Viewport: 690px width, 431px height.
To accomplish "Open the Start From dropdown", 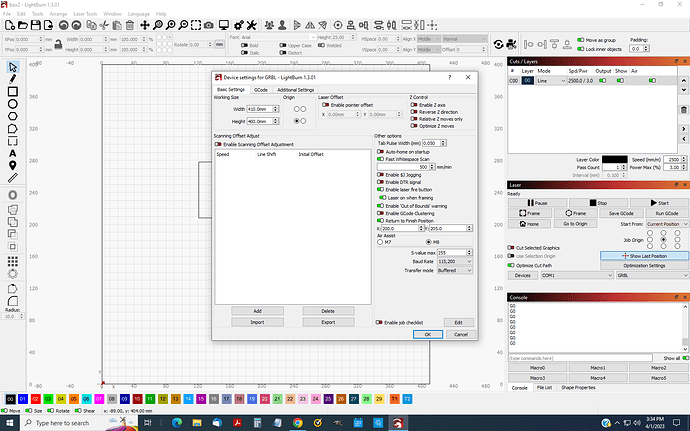I will click(667, 224).
